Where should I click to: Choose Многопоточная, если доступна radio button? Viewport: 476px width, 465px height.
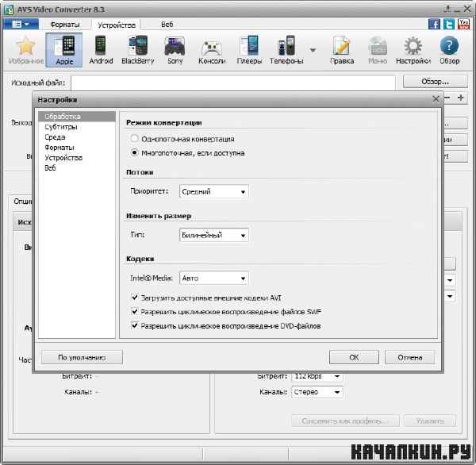[135, 152]
